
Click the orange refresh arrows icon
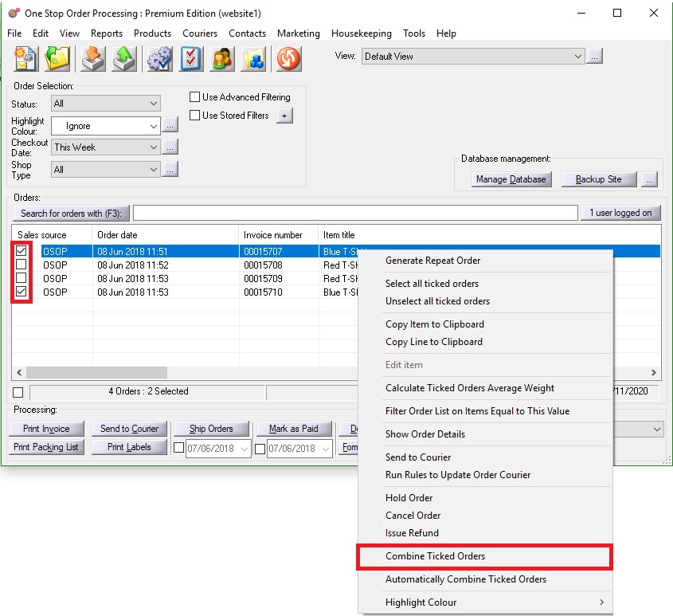[x=288, y=58]
